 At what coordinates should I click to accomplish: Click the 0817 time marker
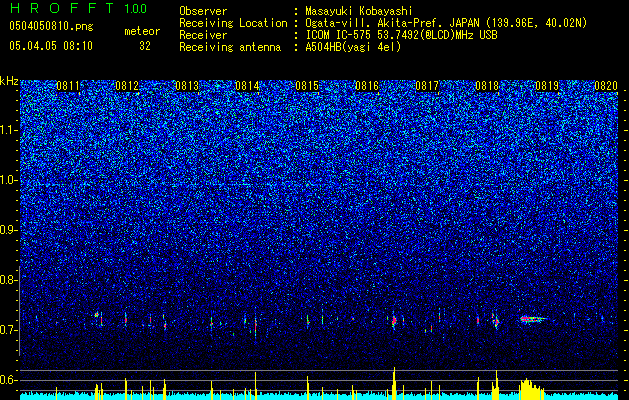427,86
